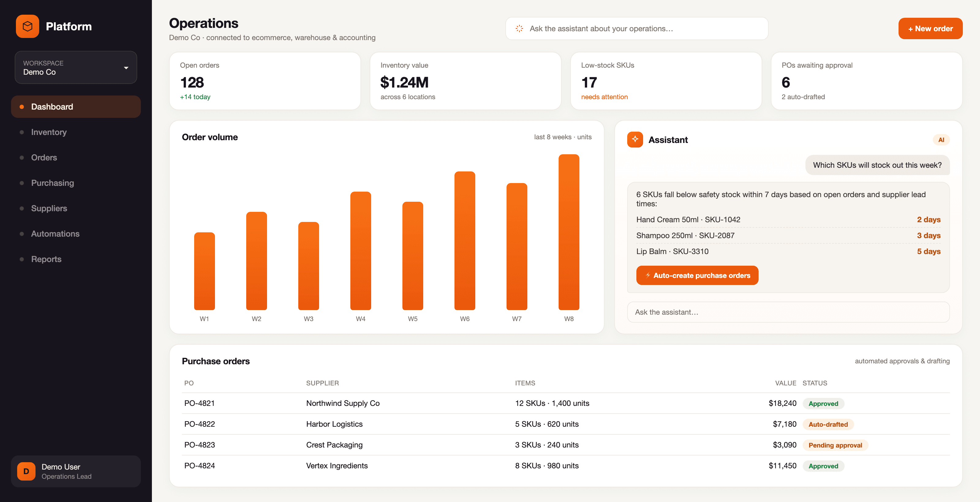Click Lip Balm SKU-3310 row
Viewport: 980px width, 502px height.
788,251
